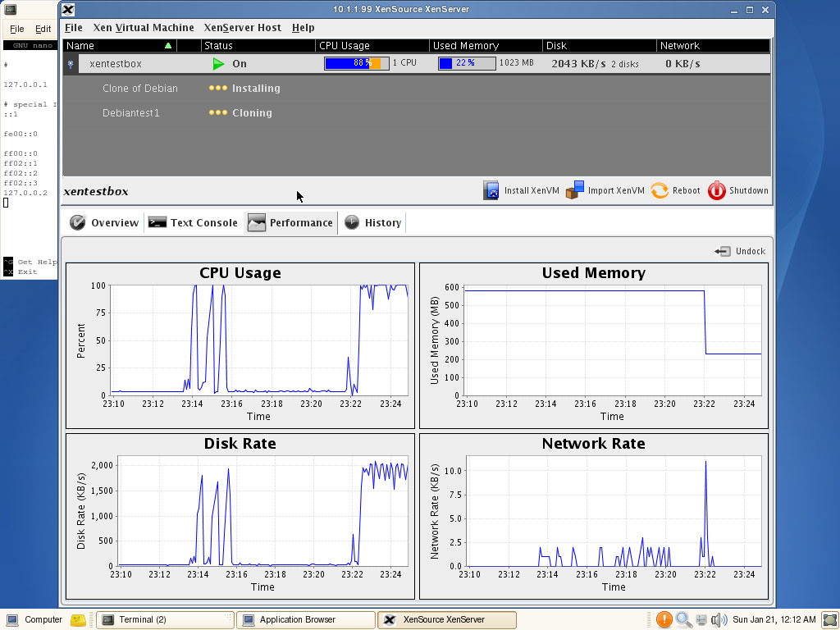Click the Used Memory chart

coord(594,345)
